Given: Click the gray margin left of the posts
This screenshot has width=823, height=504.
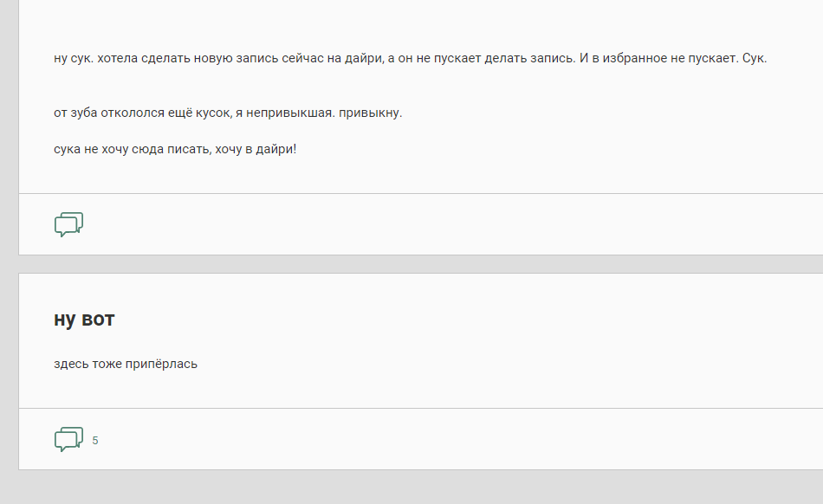Looking at the screenshot, I should (x=9, y=252).
